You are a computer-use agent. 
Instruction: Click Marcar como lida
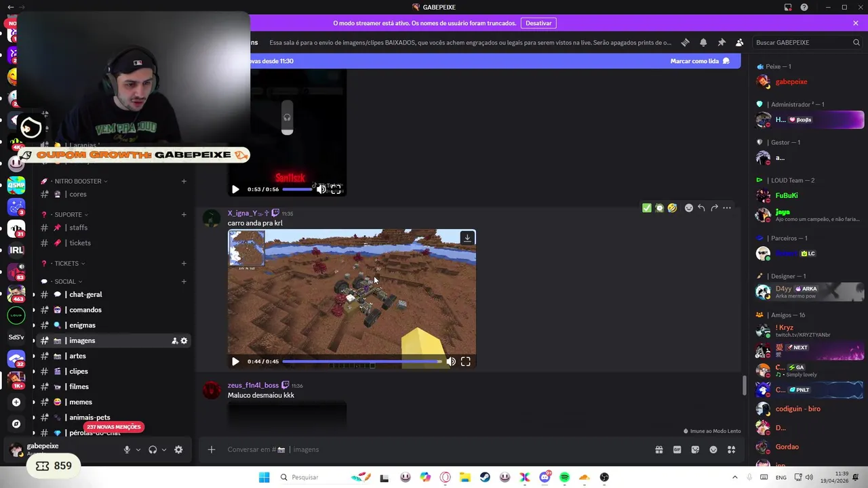[700, 61]
